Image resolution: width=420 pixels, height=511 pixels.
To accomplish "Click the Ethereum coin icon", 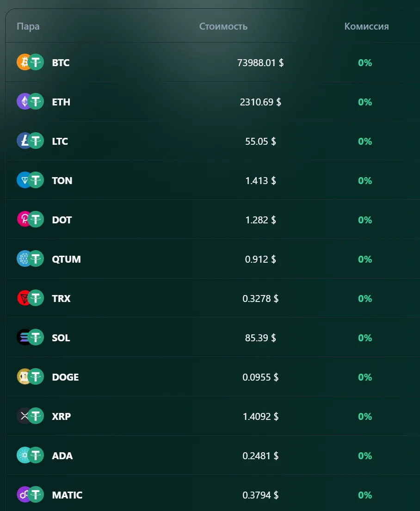I will click(24, 101).
